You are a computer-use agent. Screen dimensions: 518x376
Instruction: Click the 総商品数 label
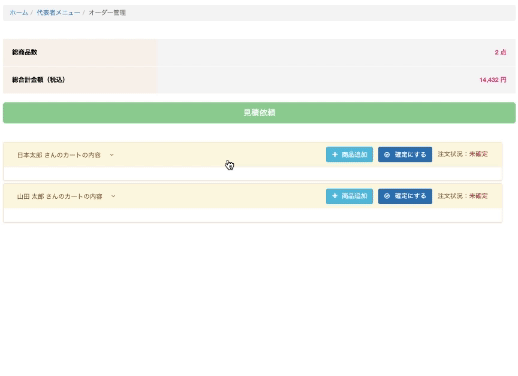click(x=24, y=52)
